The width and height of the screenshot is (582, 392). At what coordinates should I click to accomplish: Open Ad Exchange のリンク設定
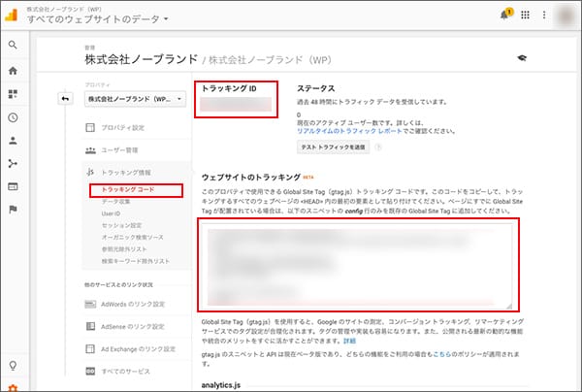click(138, 349)
